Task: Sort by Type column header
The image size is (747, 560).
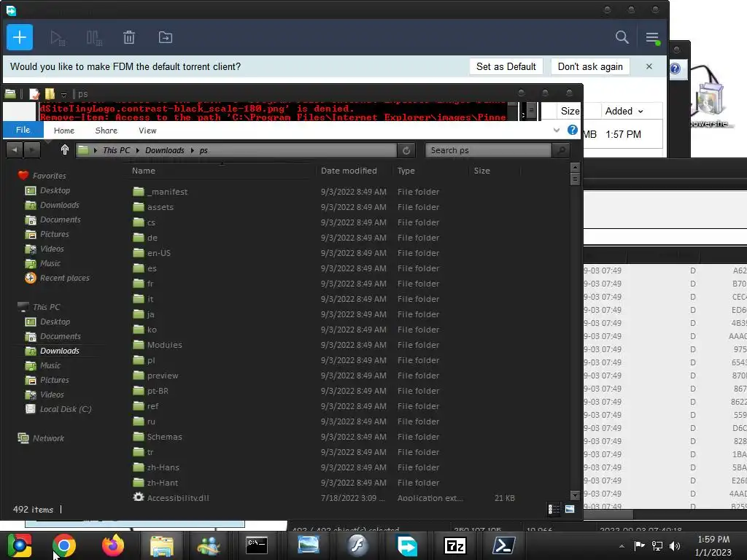Action: [x=406, y=171]
